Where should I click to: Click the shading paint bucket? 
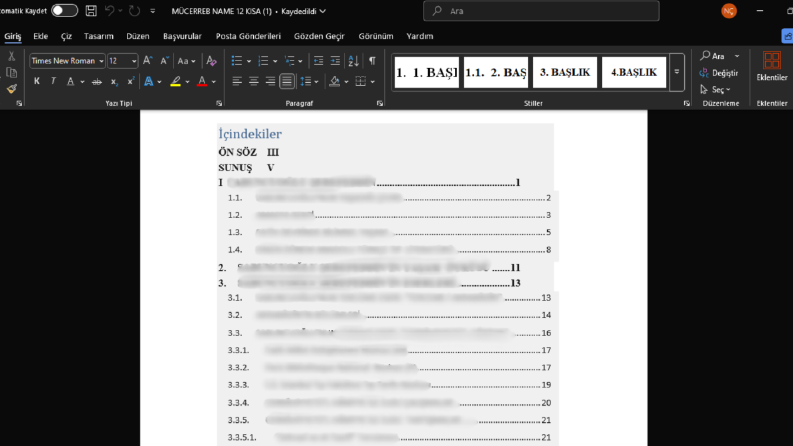(x=334, y=81)
